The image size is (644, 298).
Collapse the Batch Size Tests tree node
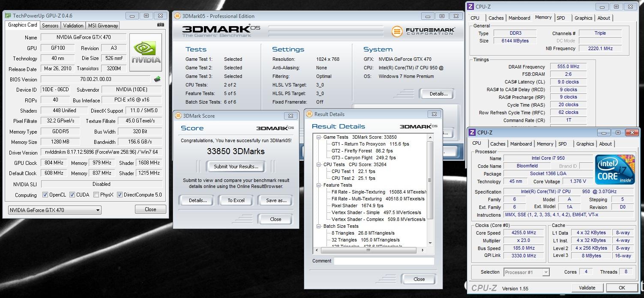[319, 226]
